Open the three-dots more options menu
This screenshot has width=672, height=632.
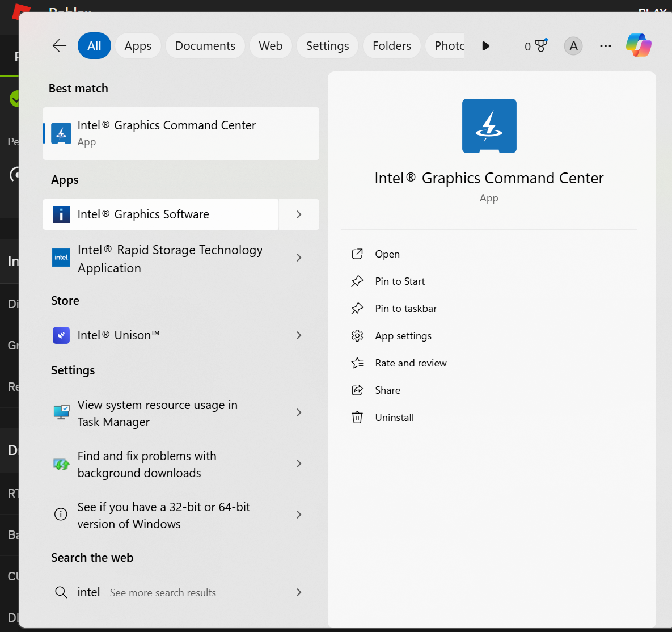pos(606,46)
